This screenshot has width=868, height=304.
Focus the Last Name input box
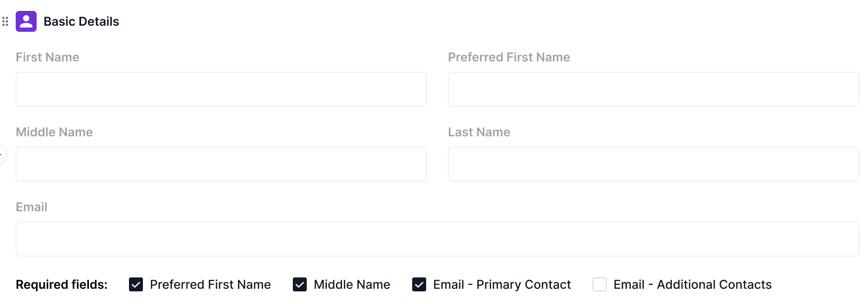pyautogui.click(x=653, y=164)
